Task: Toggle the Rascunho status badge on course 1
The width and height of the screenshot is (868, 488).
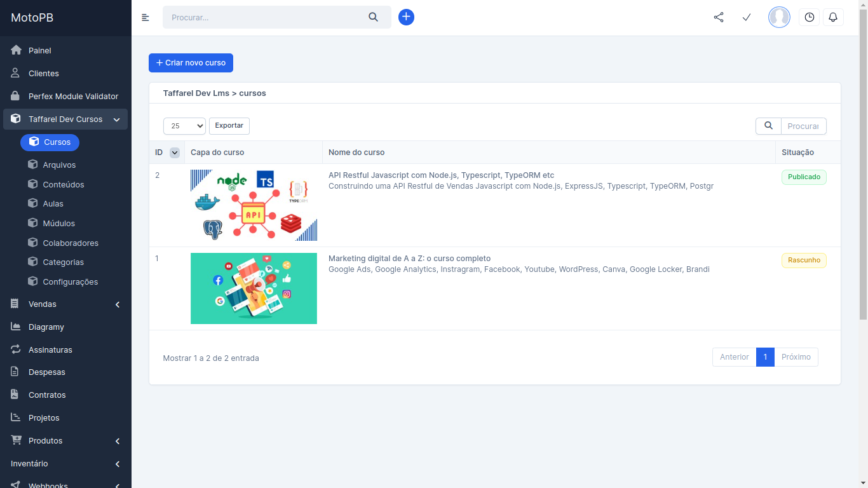Action: [803, 260]
